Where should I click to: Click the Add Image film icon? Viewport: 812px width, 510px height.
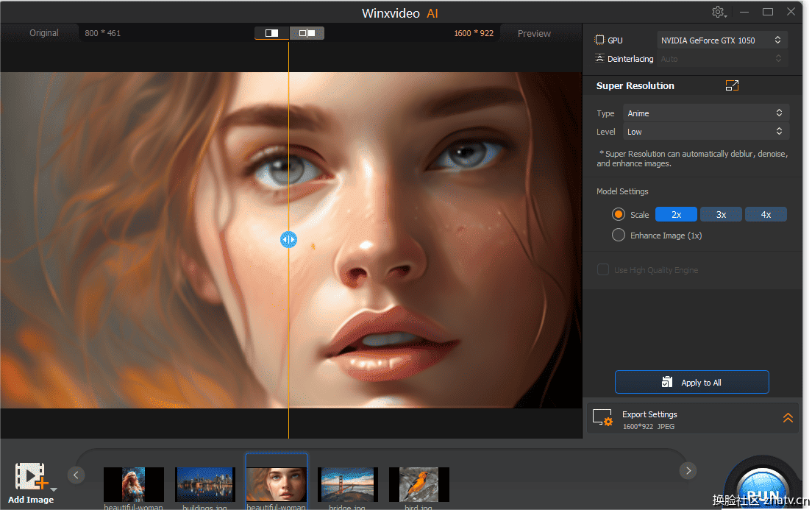coord(30,477)
